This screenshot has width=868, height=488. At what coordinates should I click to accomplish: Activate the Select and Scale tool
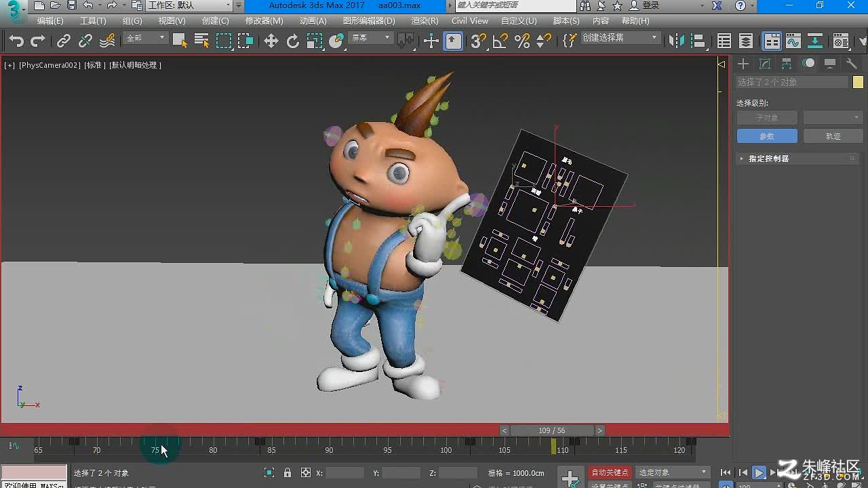[x=315, y=41]
